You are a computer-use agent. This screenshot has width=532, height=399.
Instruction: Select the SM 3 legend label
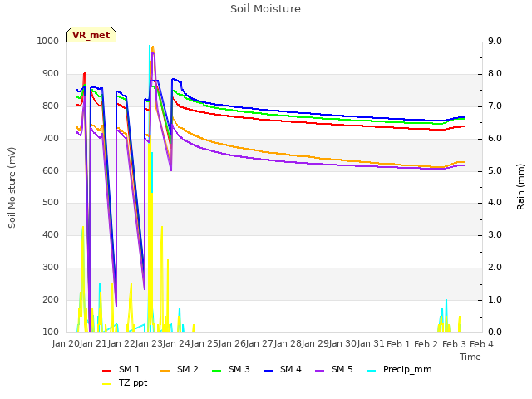(x=239, y=369)
